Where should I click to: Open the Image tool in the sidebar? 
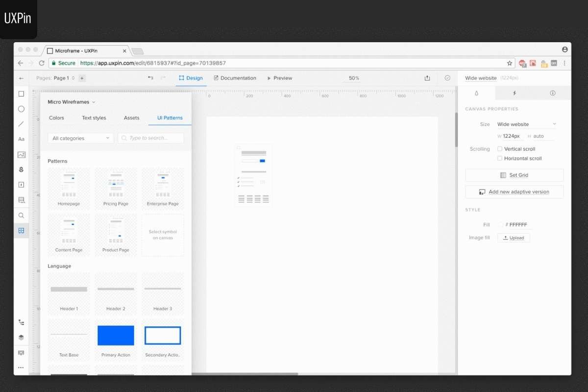point(21,154)
